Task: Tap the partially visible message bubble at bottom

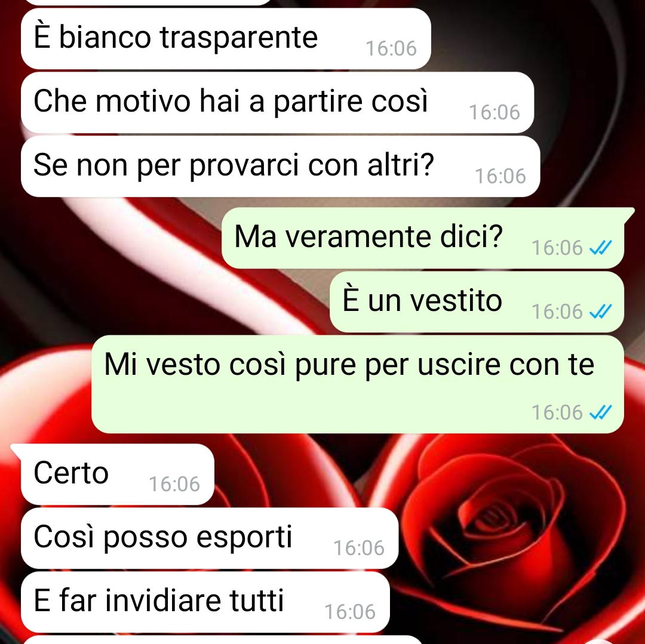Action: (222, 640)
